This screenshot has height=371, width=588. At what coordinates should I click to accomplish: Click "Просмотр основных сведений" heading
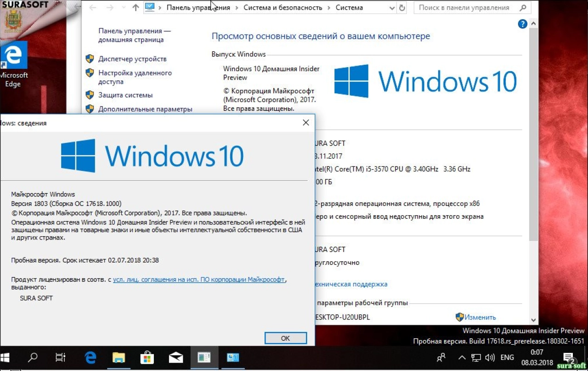tap(321, 36)
